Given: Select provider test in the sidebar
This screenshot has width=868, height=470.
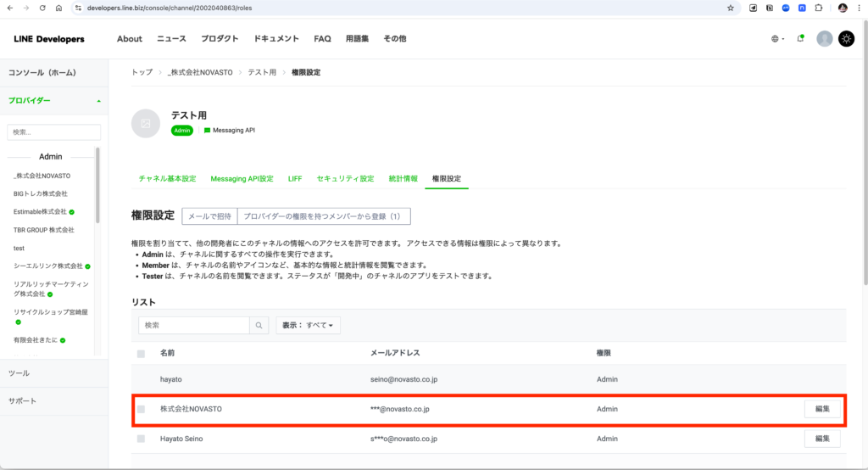Looking at the screenshot, I should [19, 249].
